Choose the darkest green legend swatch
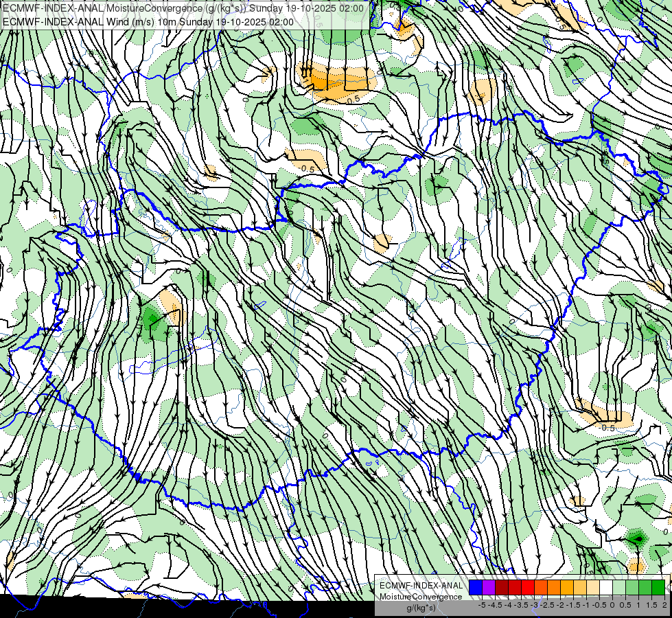Viewport: 672px width, 618px height. coord(658,588)
